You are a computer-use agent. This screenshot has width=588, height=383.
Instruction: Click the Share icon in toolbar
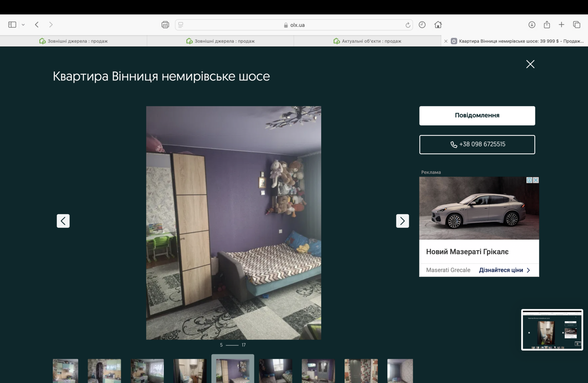pos(547,25)
